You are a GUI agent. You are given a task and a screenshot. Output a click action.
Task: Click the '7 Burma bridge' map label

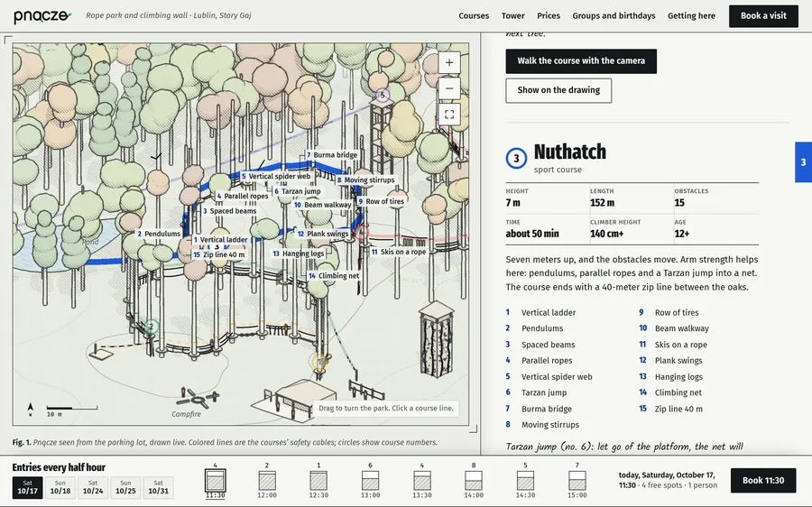[332, 155]
